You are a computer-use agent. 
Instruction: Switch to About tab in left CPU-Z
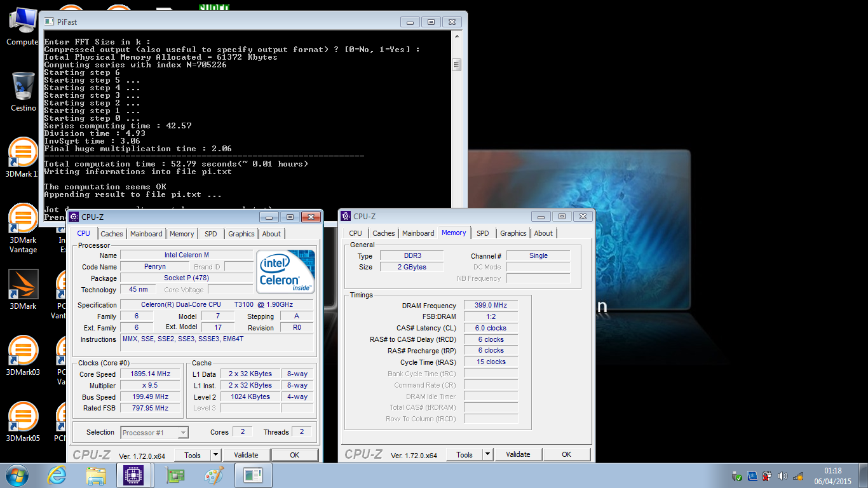(271, 234)
